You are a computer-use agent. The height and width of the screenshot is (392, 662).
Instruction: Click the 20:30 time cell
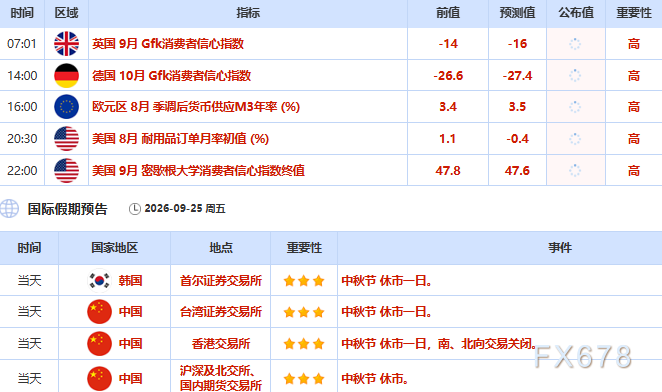pos(22,139)
